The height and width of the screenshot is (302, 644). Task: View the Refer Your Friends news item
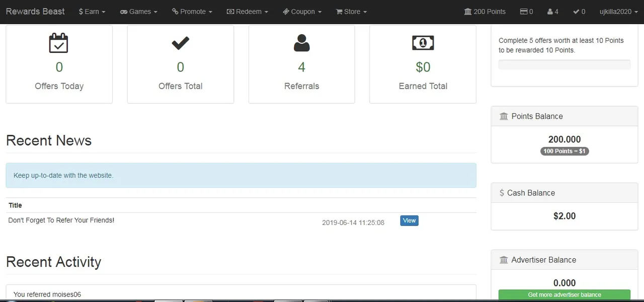pyautogui.click(x=409, y=220)
